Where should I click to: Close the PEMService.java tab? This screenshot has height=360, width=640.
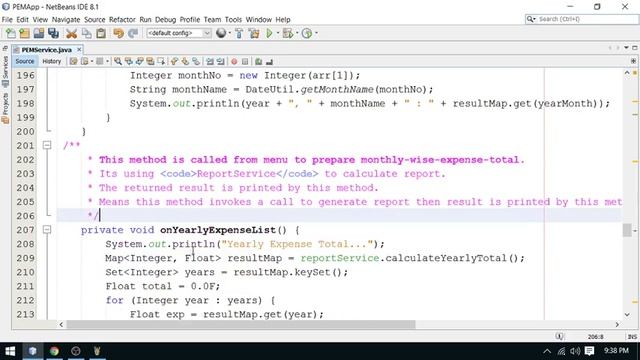click(x=79, y=49)
